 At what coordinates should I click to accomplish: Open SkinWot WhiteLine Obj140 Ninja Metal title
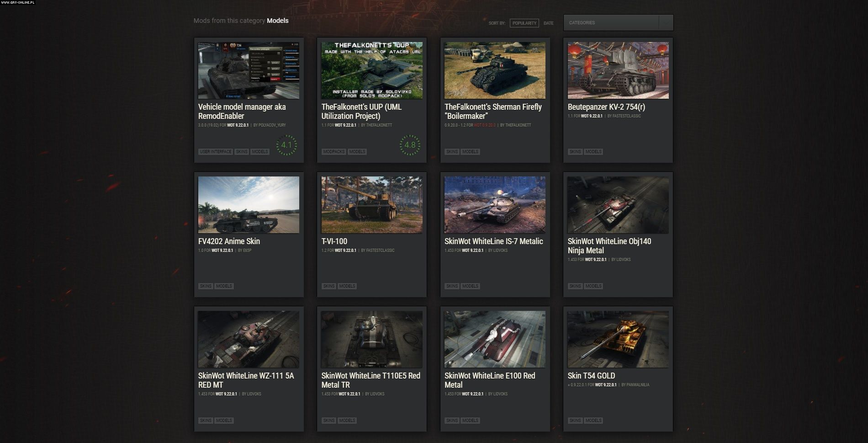point(609,246)
